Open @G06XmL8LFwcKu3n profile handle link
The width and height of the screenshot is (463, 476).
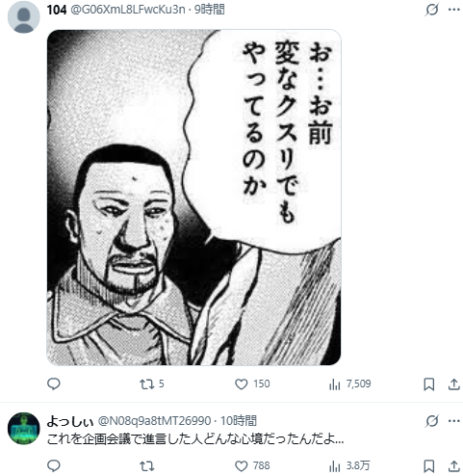[128, 10]
